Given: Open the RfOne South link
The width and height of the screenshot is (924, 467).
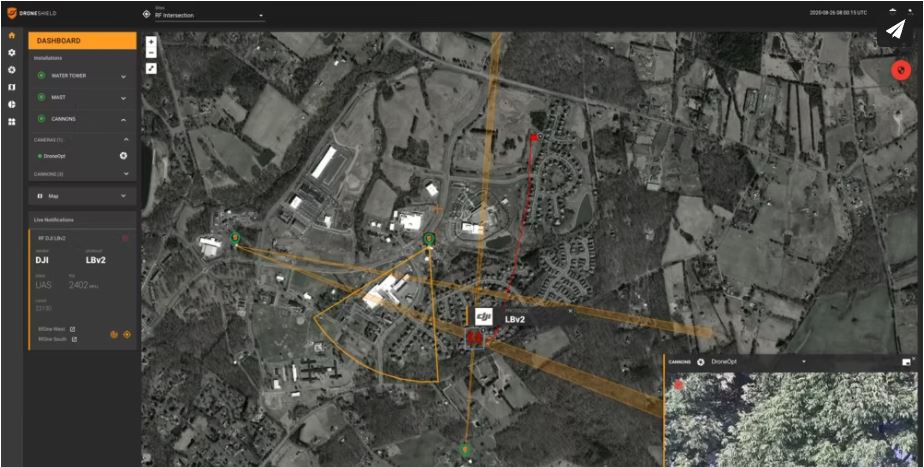Looking at the screenshot, I should [52, 340].
